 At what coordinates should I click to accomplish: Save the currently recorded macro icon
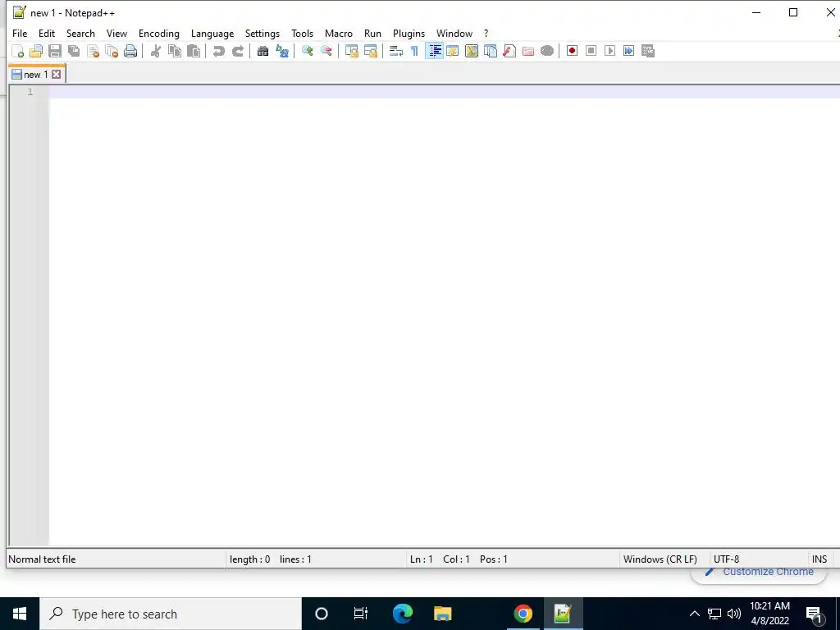(648, 51)
